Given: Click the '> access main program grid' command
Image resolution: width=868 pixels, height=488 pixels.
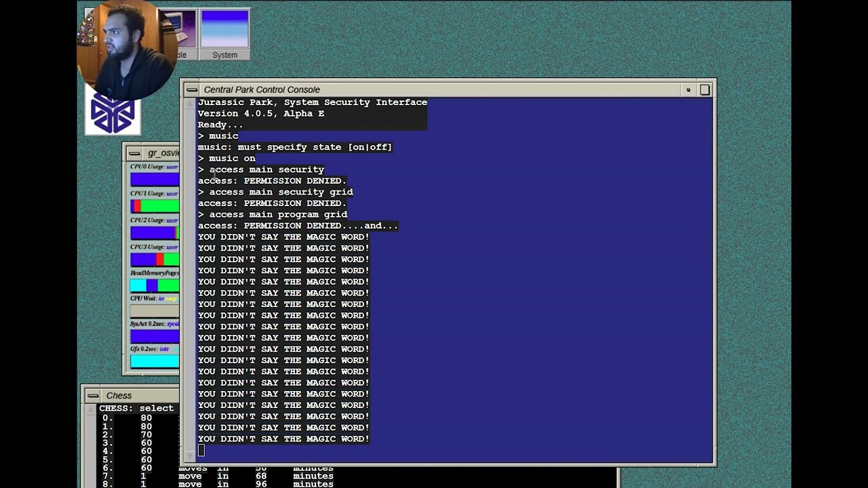Looking at the screenshot, I should click(x=273, y=214).
